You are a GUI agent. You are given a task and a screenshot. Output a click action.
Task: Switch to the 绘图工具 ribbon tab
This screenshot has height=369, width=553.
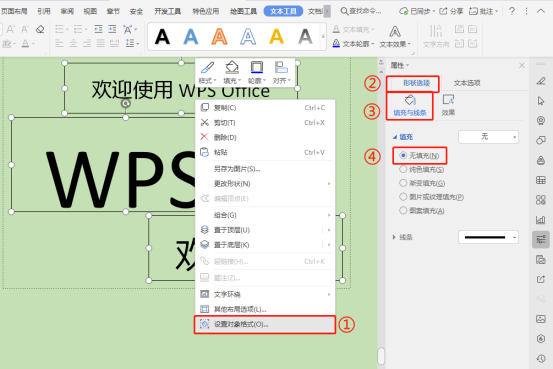[x=243, y=11]
